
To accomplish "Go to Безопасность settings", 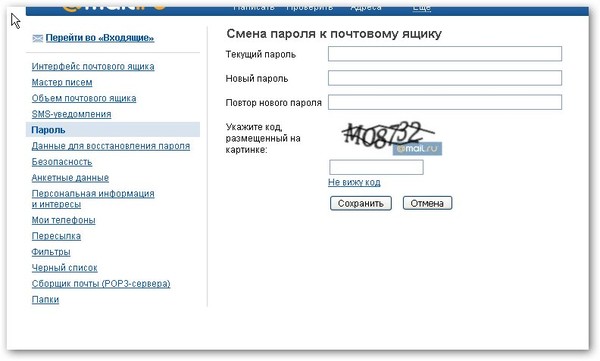I will click(x=62, y=162).
